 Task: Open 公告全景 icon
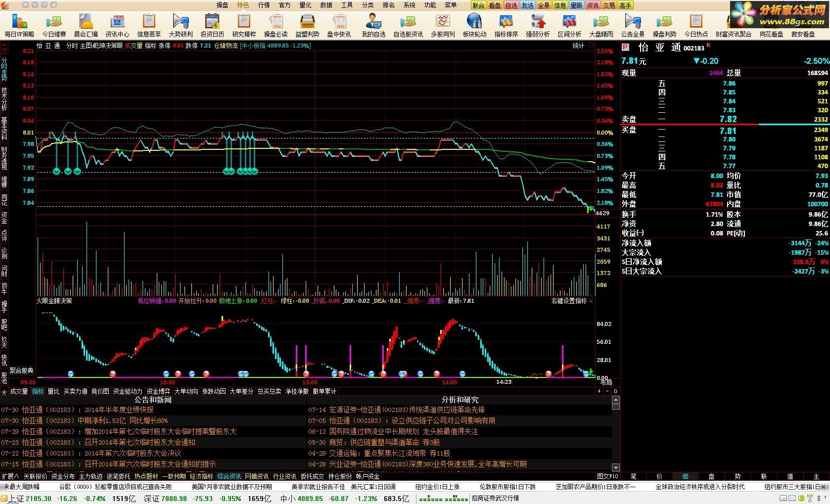coord(633,25)
